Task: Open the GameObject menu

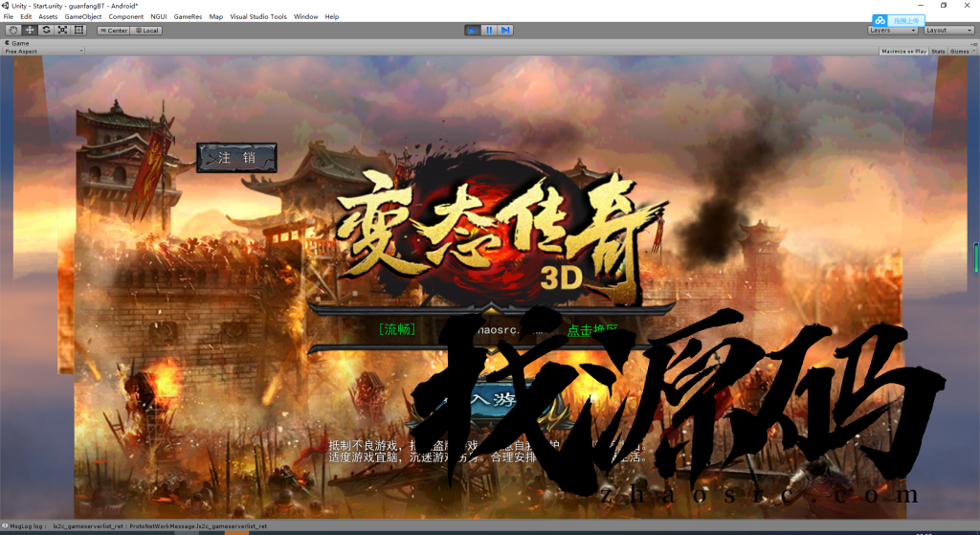Action: 82,17
